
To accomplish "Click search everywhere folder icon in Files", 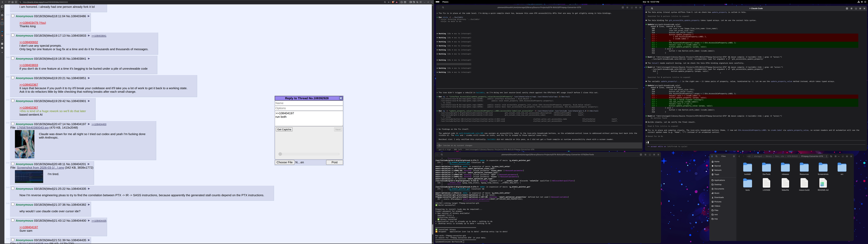I will pos(831,156).
